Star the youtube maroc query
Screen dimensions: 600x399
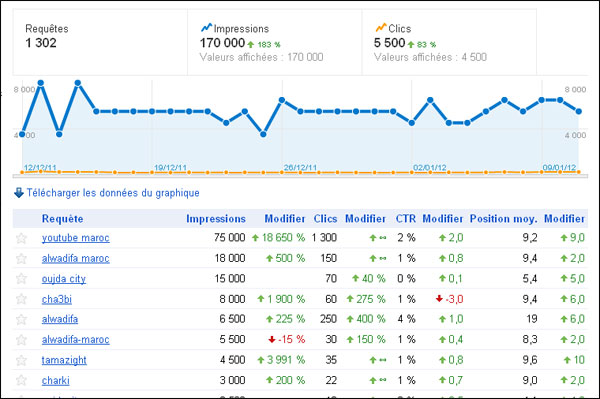click(x=21, y=238)
